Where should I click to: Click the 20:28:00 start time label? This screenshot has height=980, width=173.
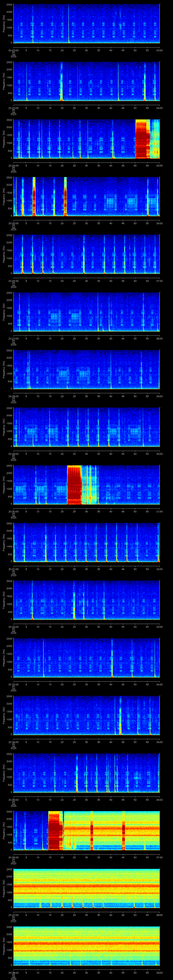click(x=14, y=396)
